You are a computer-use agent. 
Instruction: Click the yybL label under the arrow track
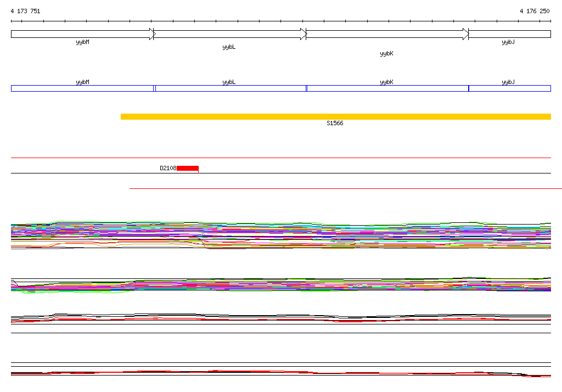229,47
